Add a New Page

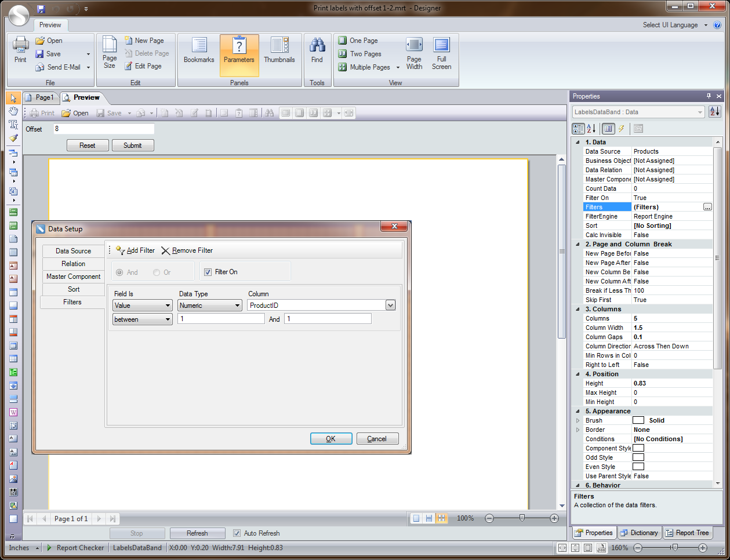[144, 41]
